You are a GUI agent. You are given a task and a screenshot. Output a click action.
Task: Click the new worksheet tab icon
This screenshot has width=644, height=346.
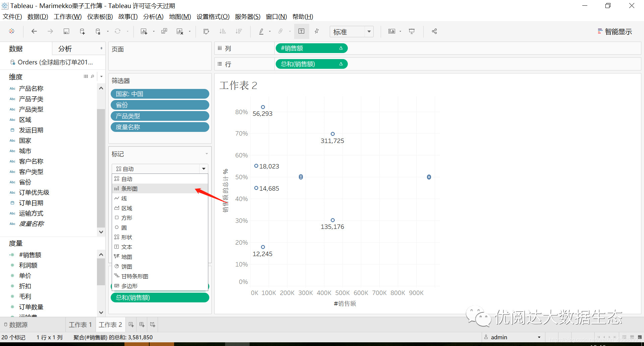pyautogui.click(x=131, y=325)
